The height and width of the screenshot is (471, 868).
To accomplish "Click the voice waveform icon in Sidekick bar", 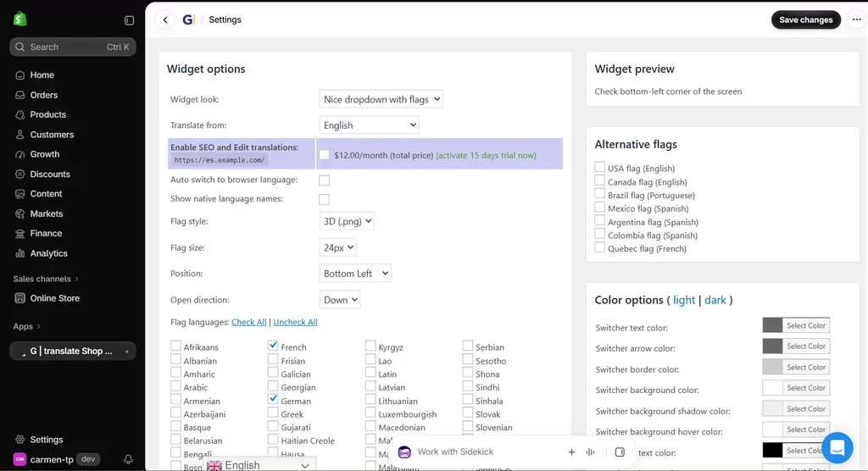I will 591,452.
